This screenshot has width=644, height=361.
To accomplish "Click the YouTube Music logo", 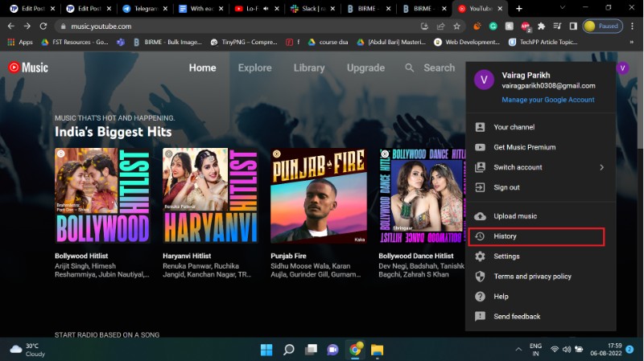I will 28,68.
